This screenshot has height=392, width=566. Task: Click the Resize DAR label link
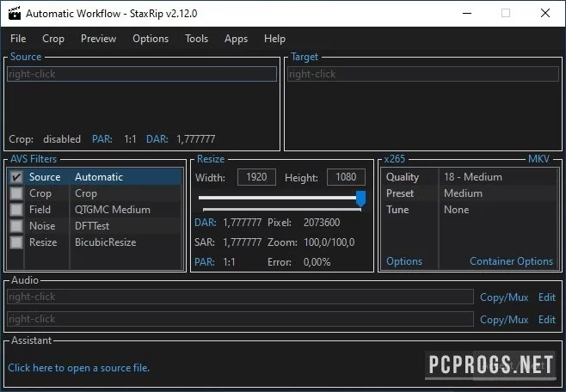205,223
